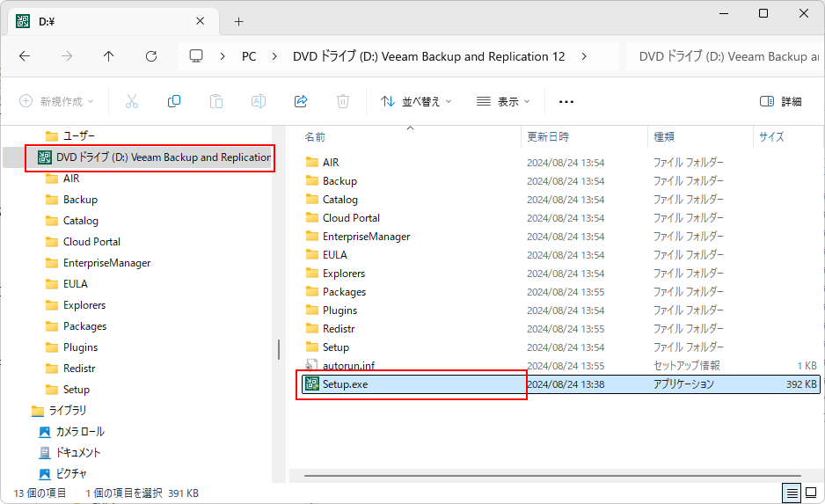This screenshot has width=825, height=504.
Task: Expand chevron between monitor icon and PC
Action: click(x=223, y=56)
